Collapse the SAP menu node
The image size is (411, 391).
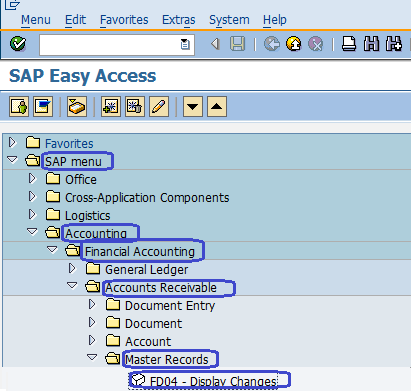(x=12, y=160)
